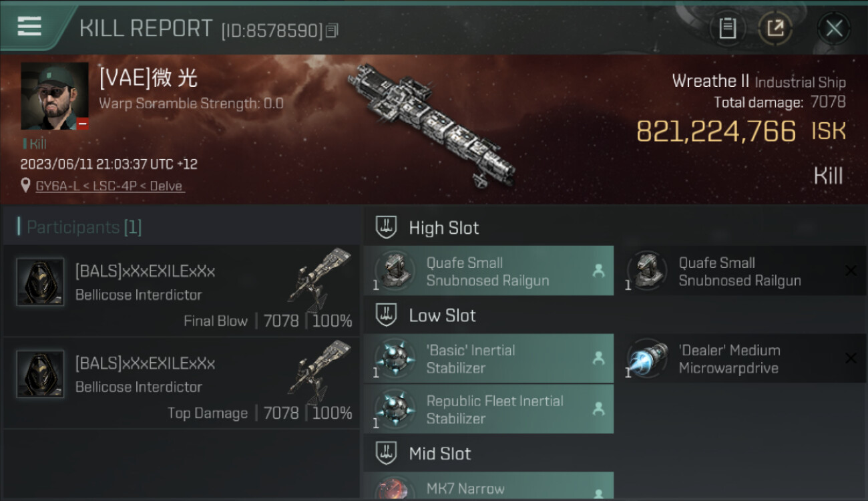Select 'Dealer' Medium Microwarpdrive icon

click(x=647, y=359)
